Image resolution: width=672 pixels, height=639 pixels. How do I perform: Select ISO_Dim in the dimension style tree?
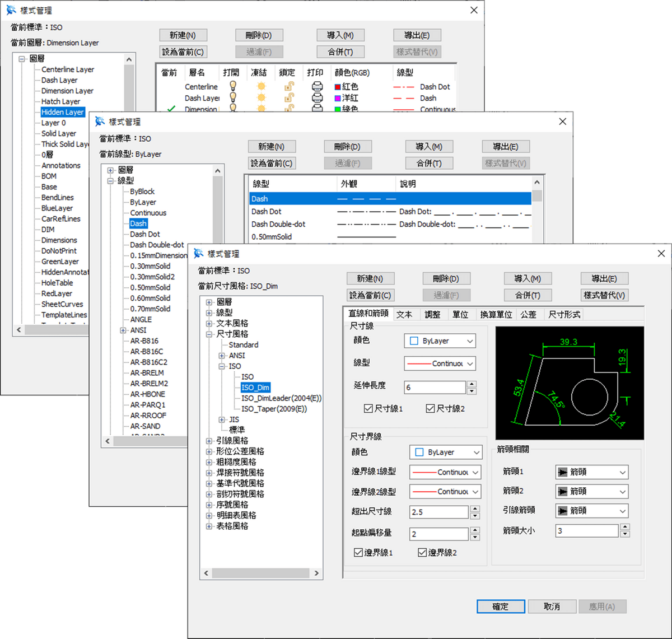click(x=255, y=388)
